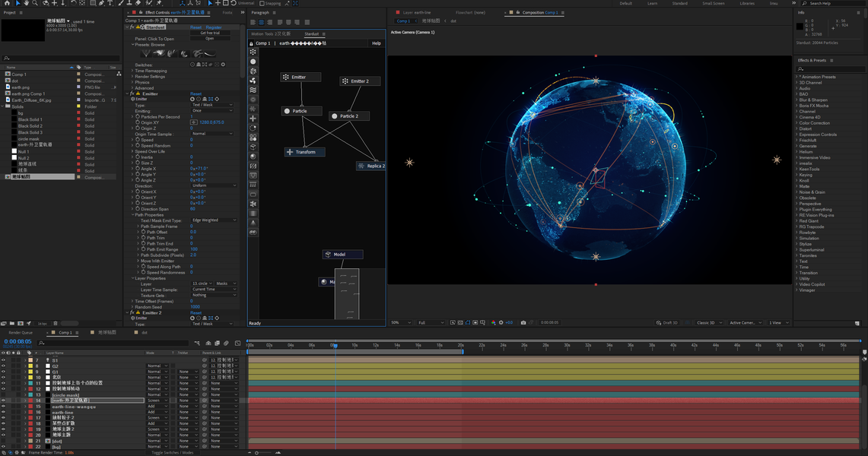Open Text/Mask Emit Type Edge Weighted dropdown
Screen dimensions: 868x456
pos(214,220)
